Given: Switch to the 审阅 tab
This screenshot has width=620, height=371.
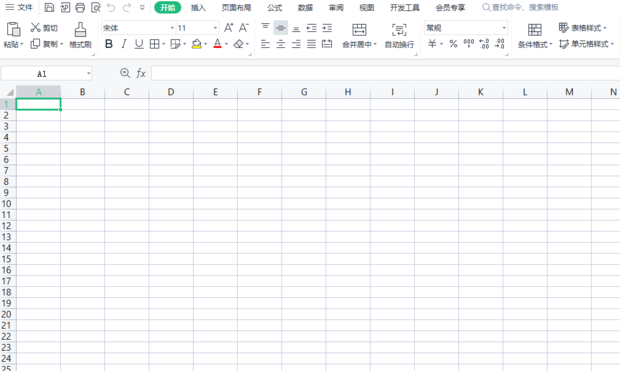Looking at the screenshot, I should click(x=336, y=8).
